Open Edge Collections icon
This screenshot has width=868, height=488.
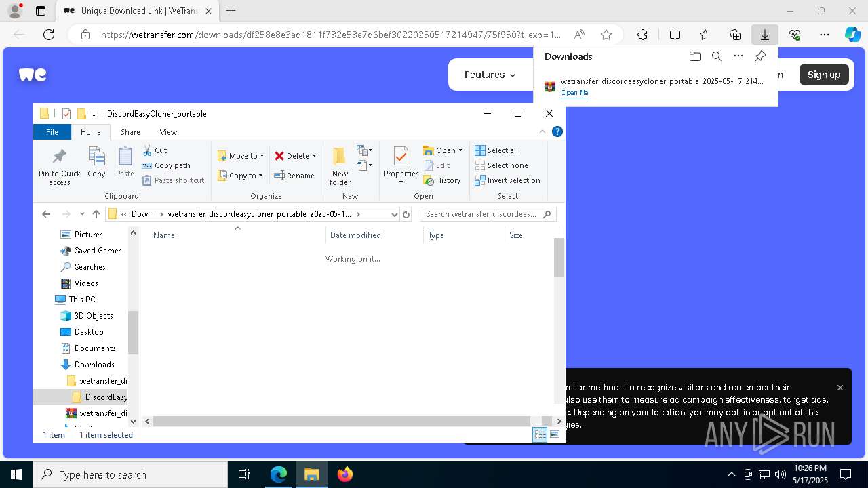[x=735, y=35]
